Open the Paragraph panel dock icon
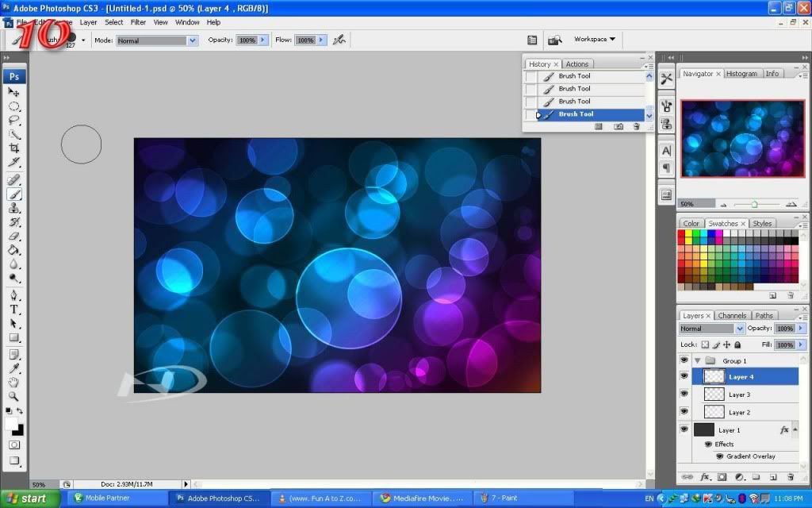Screen dimensions: 812x508 [666, 168]
